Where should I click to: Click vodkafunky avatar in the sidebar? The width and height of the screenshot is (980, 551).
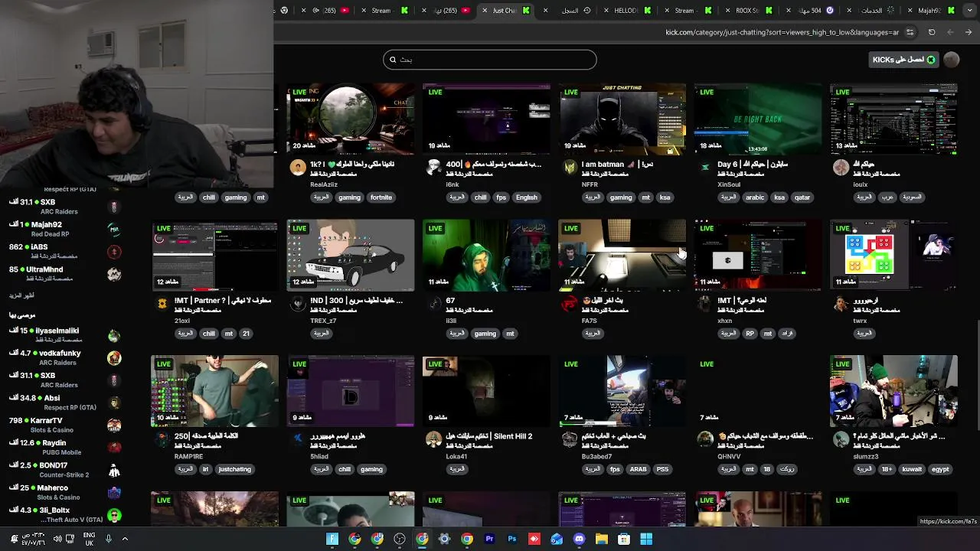114,357
